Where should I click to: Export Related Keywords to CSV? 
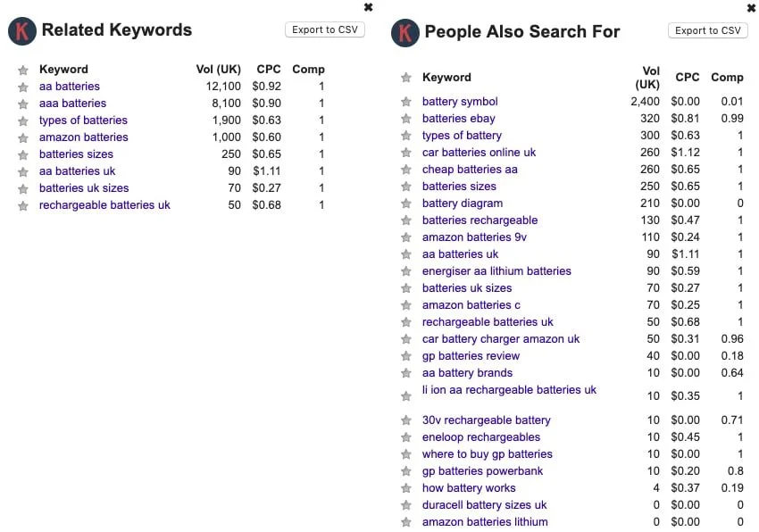pyautogui.click(x=325, y=29)
